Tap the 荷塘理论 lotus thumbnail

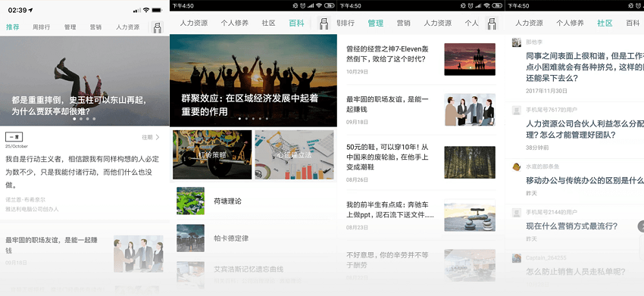pyautogui.click(x=191, y=201)
